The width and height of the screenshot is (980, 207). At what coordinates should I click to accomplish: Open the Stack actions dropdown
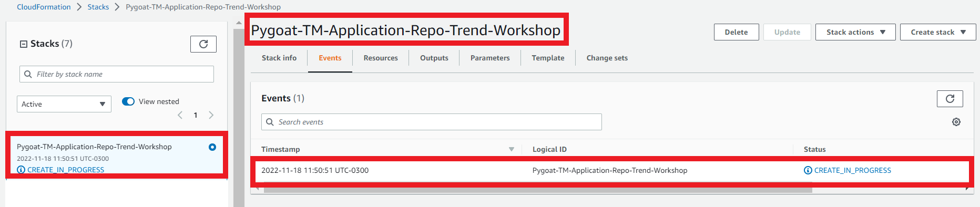855,32
